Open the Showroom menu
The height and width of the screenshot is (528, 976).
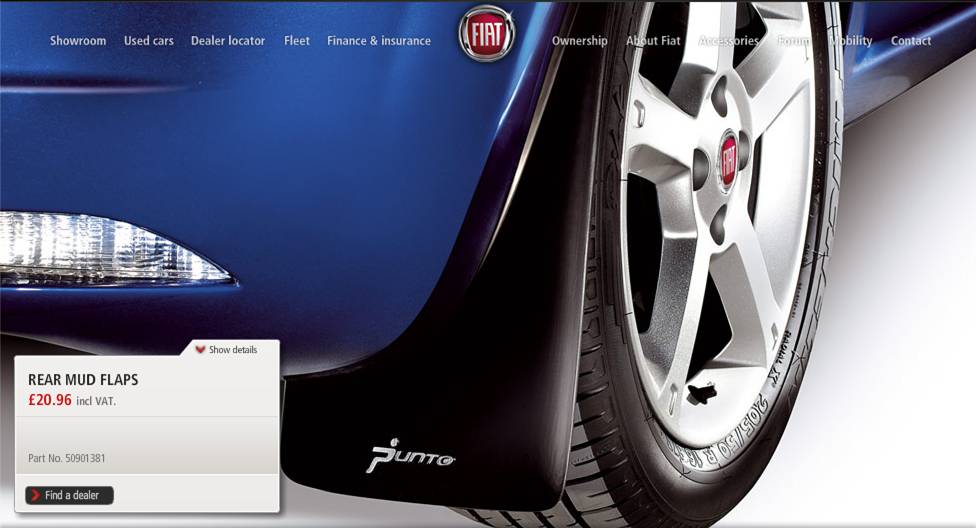[x=78, y=41]
